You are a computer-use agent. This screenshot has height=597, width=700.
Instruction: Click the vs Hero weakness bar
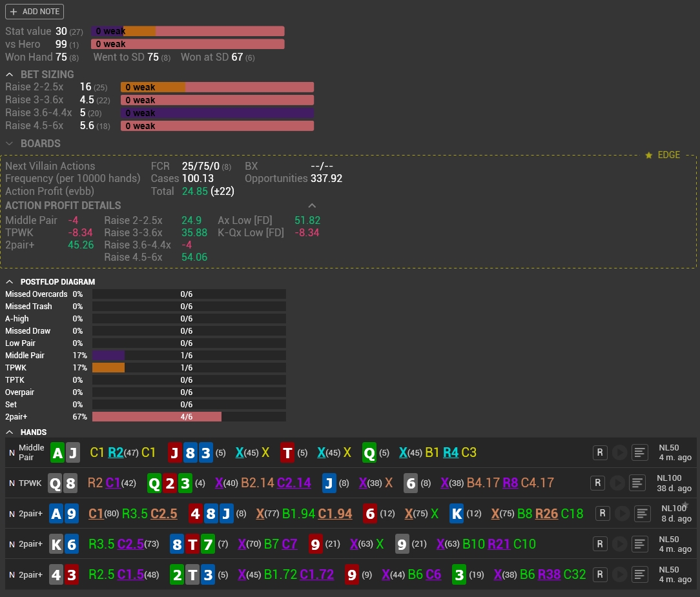pos(187,44)
